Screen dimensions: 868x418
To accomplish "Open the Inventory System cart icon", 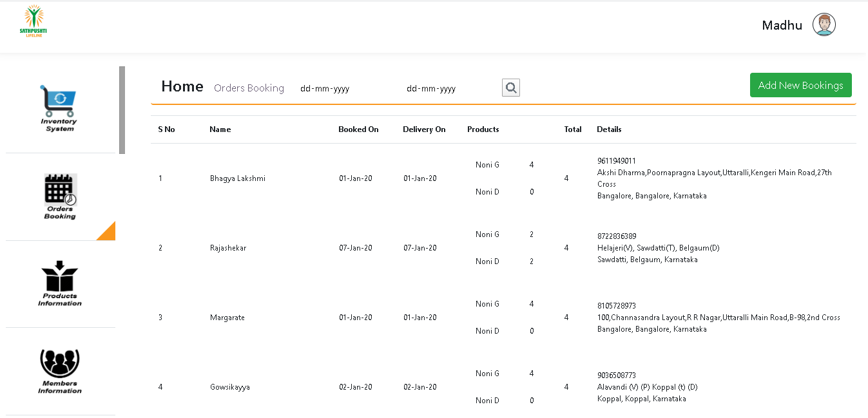I will (x=59, y=101).
